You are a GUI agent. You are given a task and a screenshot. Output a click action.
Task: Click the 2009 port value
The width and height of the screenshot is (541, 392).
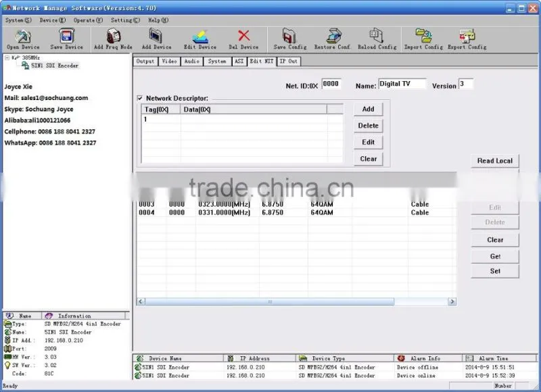[50, 349]
